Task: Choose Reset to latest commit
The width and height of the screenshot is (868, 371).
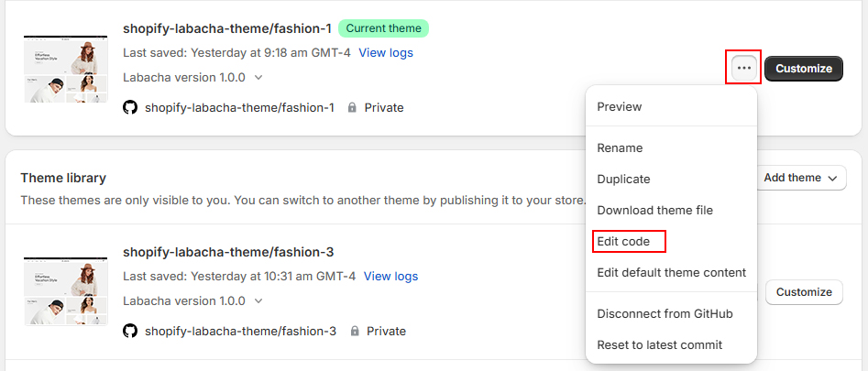Action: 671,345
